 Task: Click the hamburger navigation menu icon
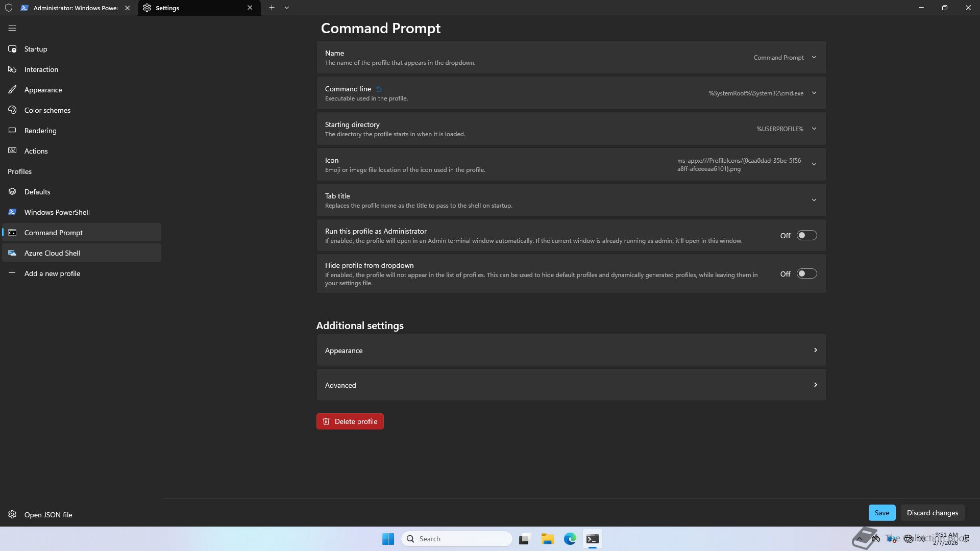[12, 29]
